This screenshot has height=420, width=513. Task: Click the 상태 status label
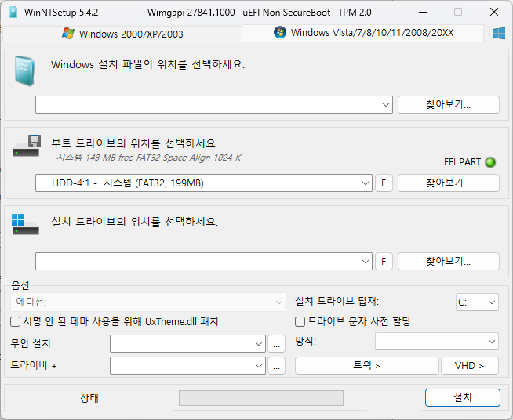[89, 398]
